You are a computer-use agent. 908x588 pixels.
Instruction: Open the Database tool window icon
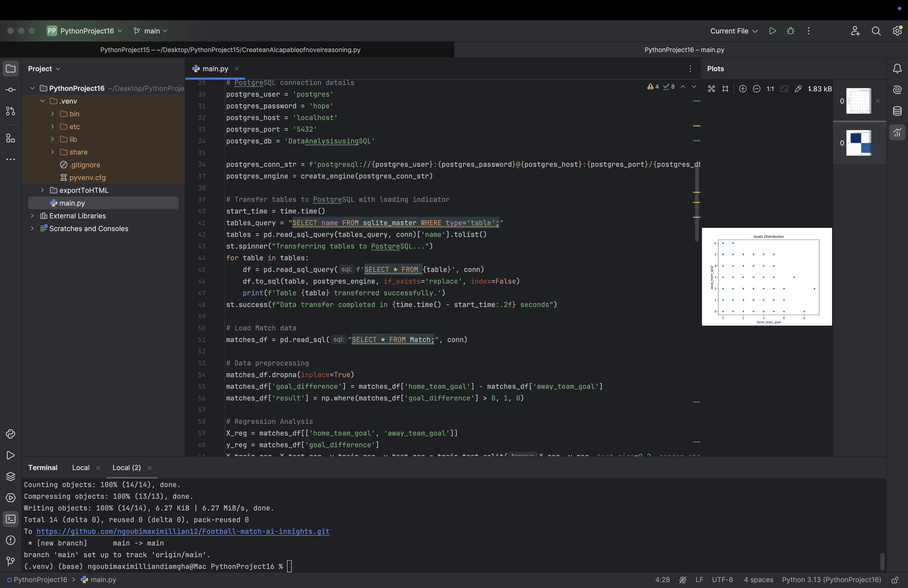click(x=897, y=111)
